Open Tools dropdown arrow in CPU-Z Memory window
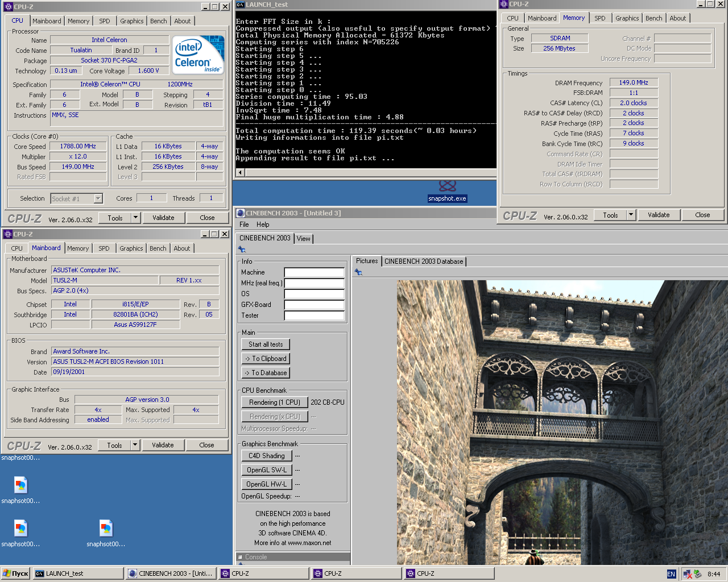Viewport: 728px width, 582px height. click(631, 215)
